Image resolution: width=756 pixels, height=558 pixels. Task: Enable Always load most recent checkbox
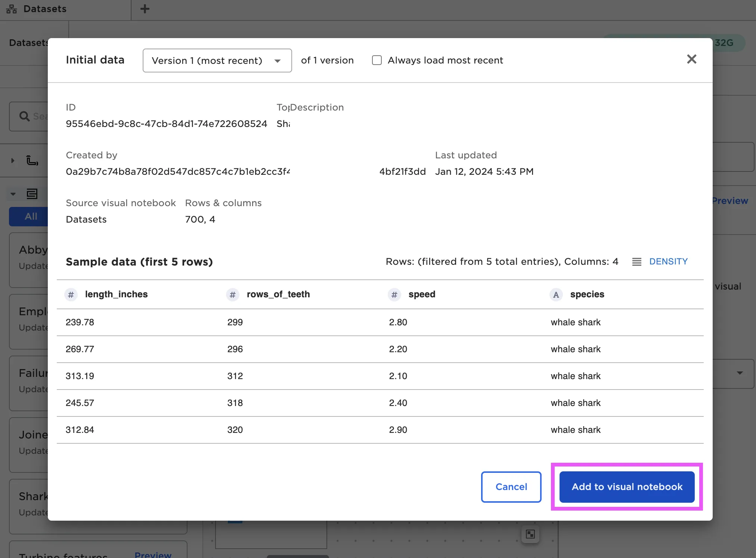point(377,60)
